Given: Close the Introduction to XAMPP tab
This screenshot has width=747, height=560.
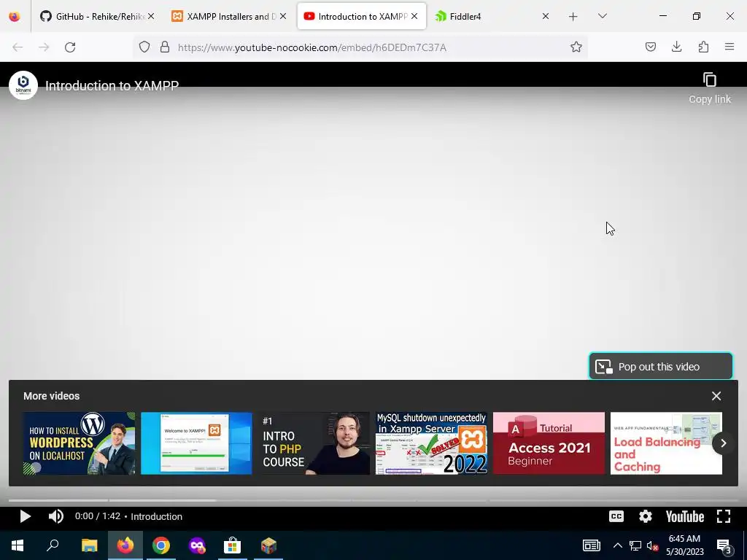Looking at the screenshot, I should pyautogui.click(x=414, y=16).
